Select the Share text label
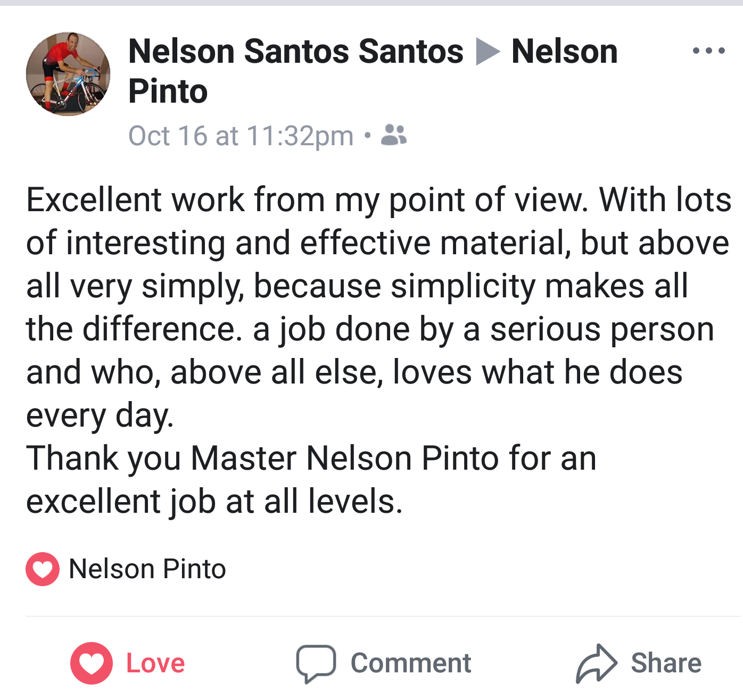The width and height of the screenshot is (743, 700). click(666, 663)
